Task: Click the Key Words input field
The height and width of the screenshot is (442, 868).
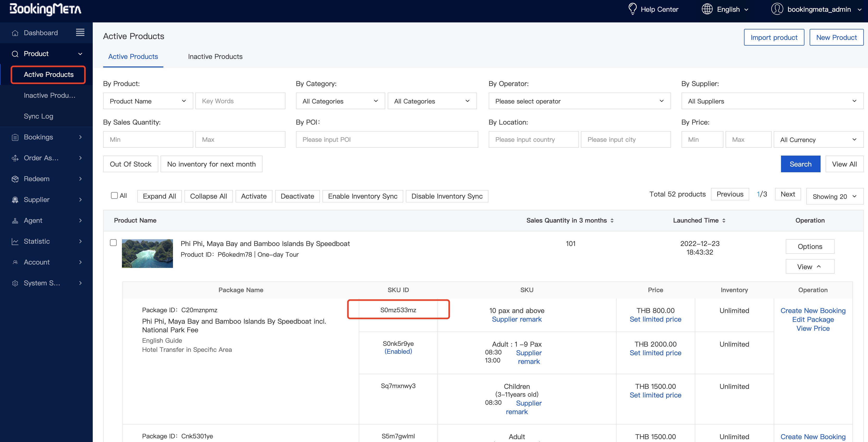Action: pyautogui.click(x=240, y=101)
